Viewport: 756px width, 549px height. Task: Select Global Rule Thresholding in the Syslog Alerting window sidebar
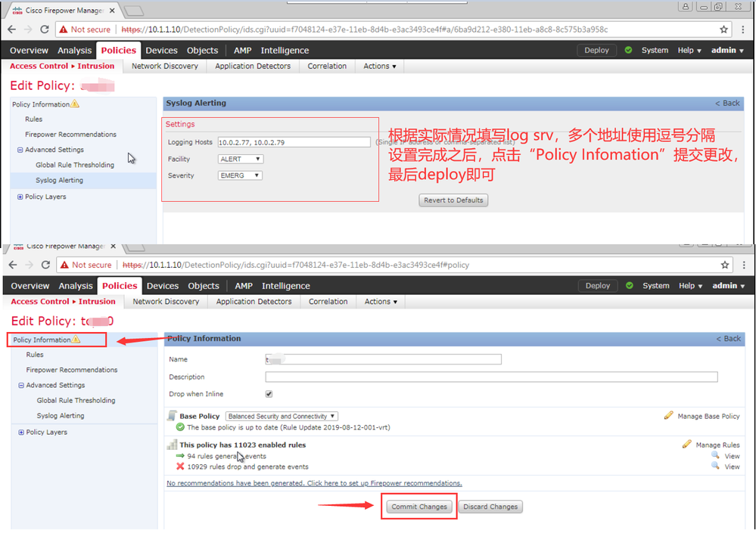tap(75, 165)
